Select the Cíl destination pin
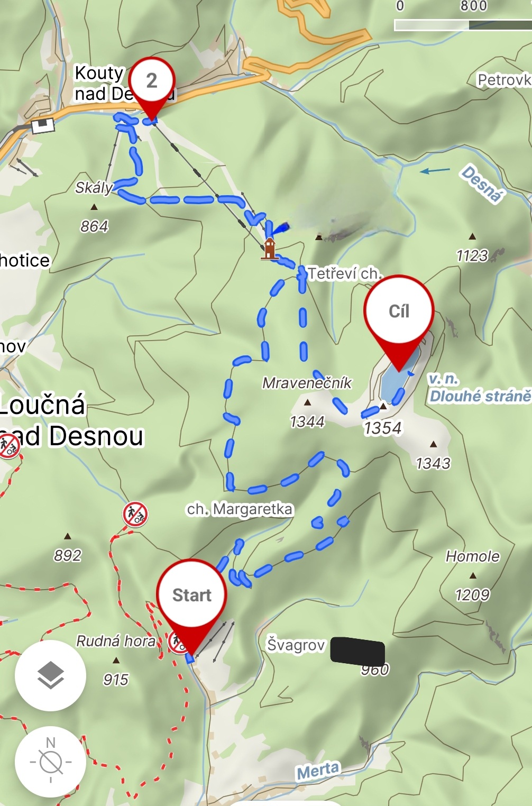This screenshot has height=806, width=532. point(399,323)
